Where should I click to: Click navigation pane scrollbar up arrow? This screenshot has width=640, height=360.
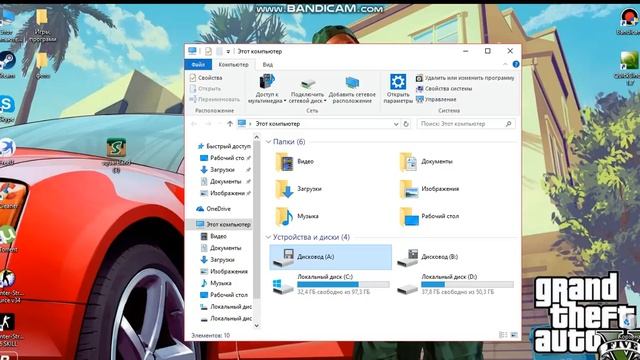[256, 137]
